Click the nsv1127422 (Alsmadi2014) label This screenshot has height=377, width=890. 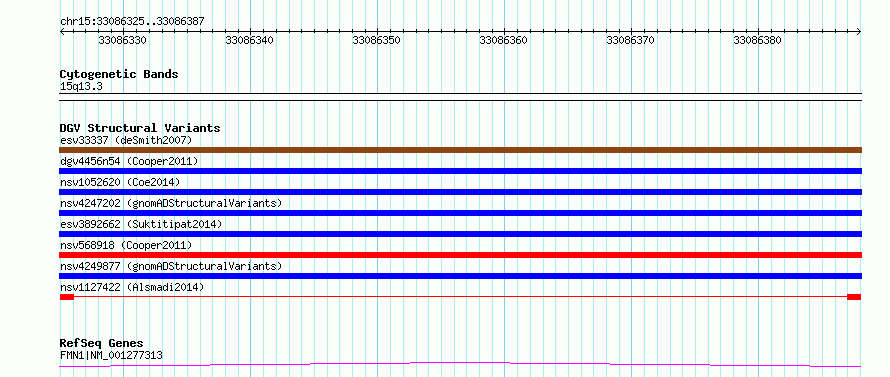(x=132, y=287)
